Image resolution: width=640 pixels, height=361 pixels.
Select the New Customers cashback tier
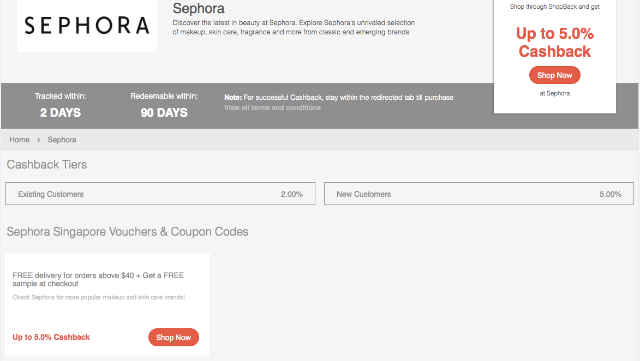click(479, 194)
